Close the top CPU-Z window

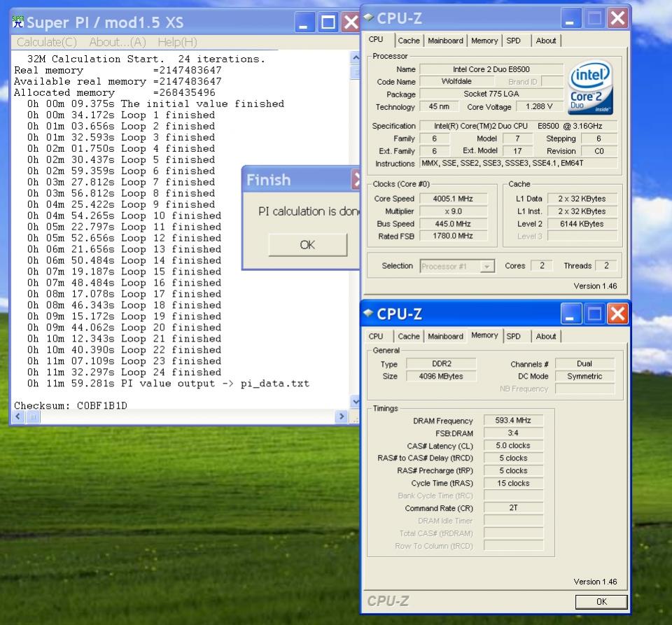tap(617, 18)
